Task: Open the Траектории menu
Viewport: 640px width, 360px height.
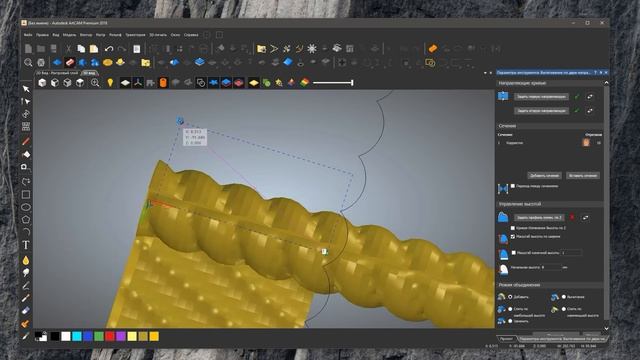Action: point(135,35)
